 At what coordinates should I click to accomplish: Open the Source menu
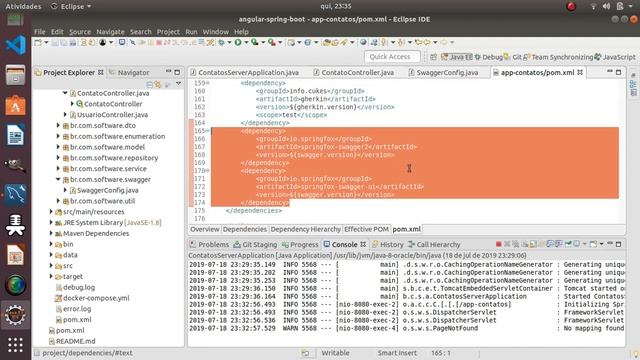tap(80, 32)
